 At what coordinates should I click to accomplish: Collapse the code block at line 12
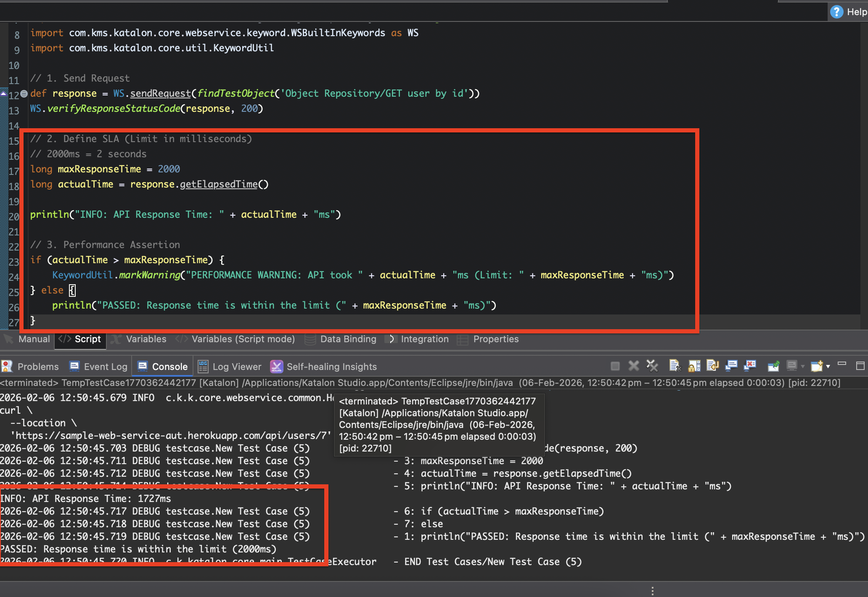coord(24,93)
